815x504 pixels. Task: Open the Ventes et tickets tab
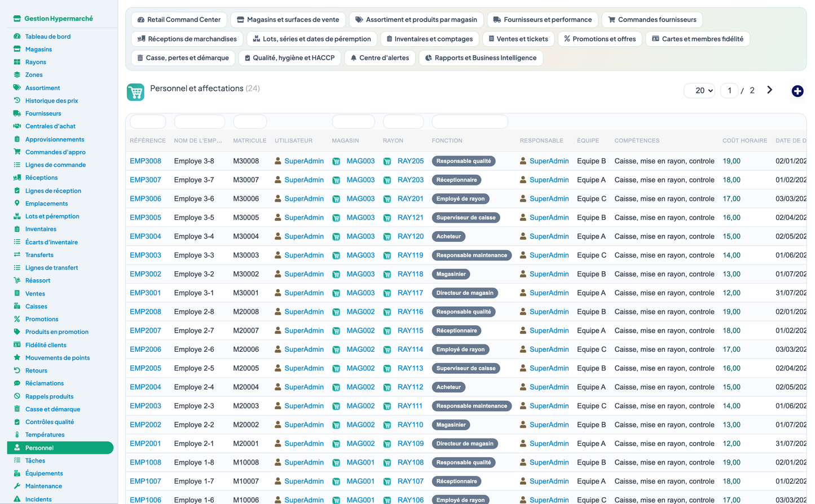tap(518, 39)
